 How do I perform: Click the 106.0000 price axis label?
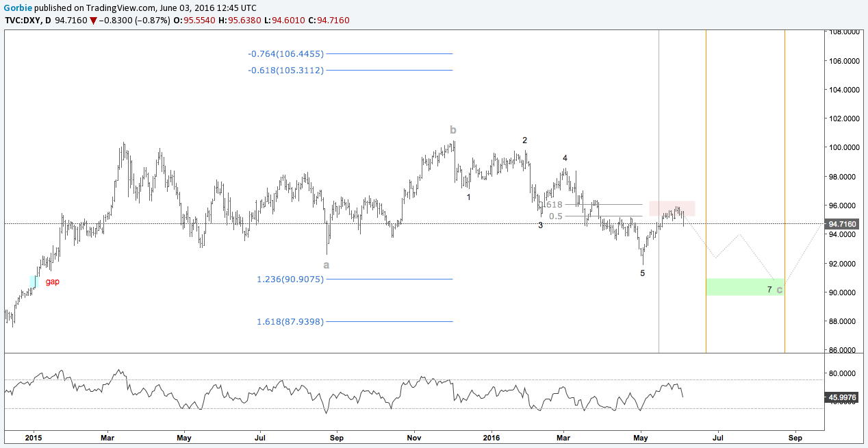tap(843, 61)
